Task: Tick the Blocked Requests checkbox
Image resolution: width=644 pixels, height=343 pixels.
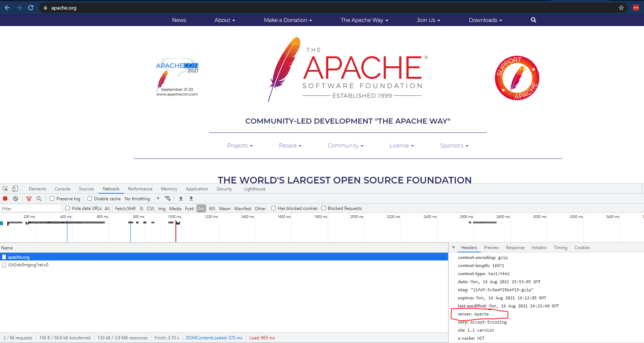Action: [x=323, y=208]
